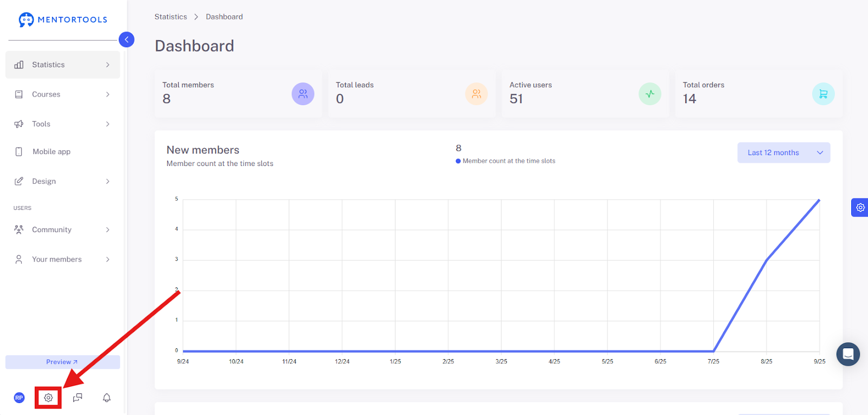The height and width of the screenshot is (415, 868).
Task: Click the Total members card
Action: click(238, 94)
